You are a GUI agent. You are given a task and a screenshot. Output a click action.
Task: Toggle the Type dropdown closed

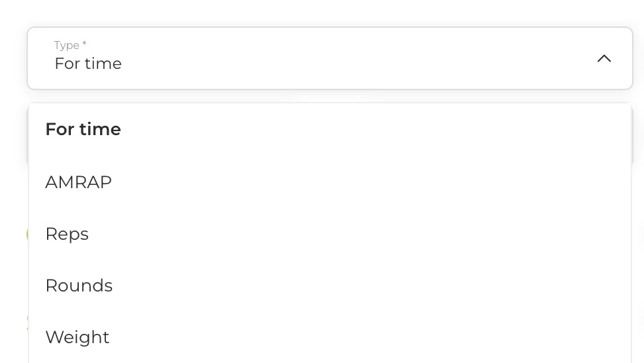pos(604,59)
